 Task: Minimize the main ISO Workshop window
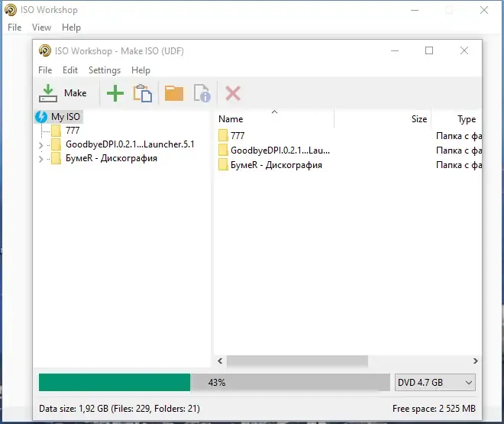pos(415,10)
